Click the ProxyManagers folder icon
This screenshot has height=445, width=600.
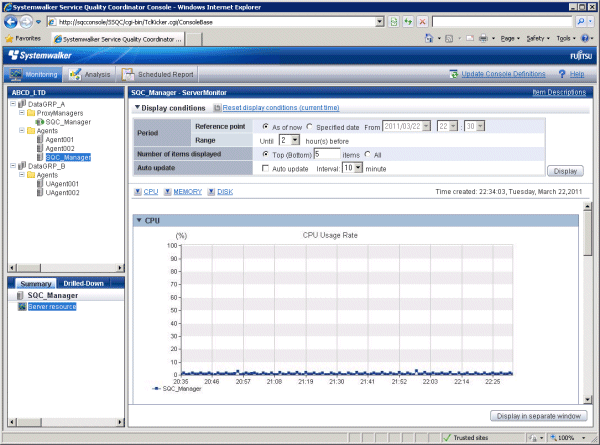click(31, 112)
